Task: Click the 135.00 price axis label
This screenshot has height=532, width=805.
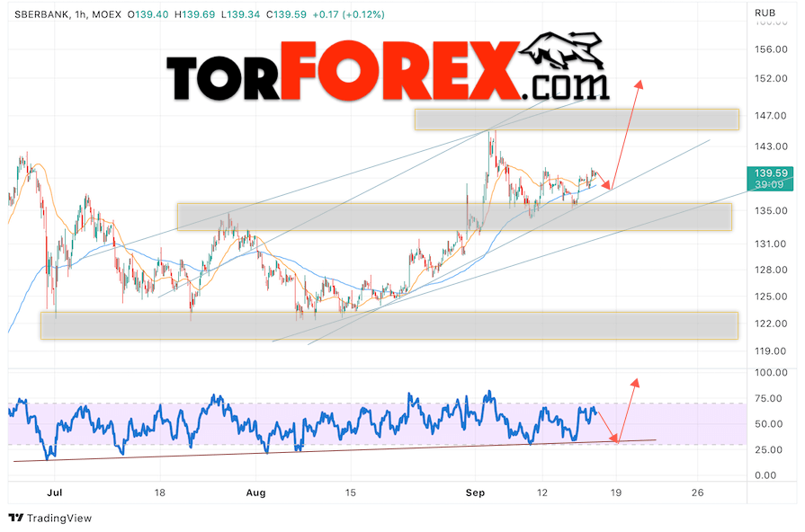Action: pos(771,211)
